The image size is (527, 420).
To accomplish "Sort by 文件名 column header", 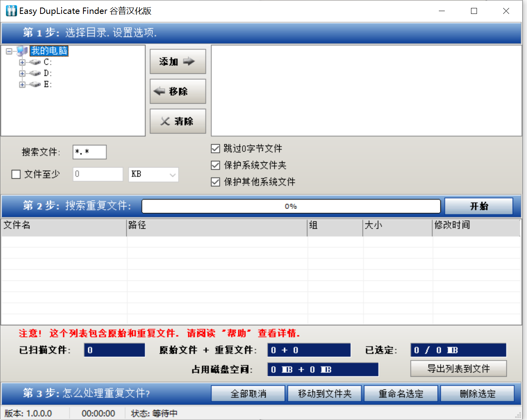I will coord(64,227).
